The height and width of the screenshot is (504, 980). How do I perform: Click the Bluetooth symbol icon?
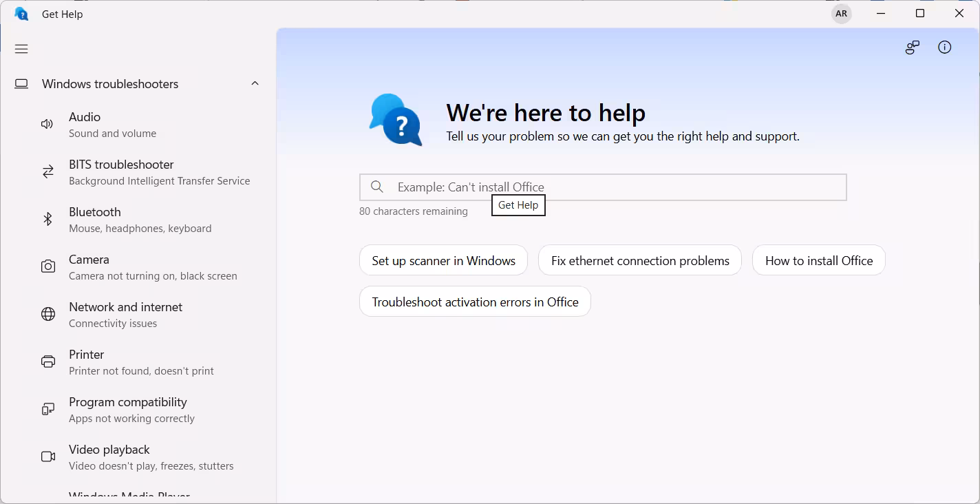(48, 220)
